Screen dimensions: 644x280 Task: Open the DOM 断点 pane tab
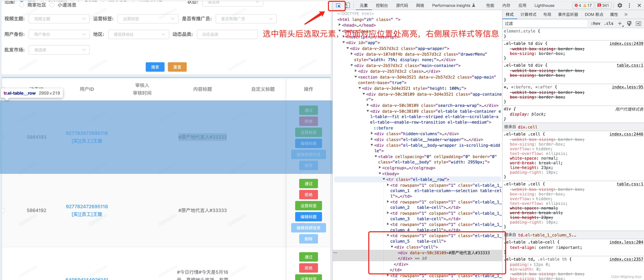click(x=594, y=14)
